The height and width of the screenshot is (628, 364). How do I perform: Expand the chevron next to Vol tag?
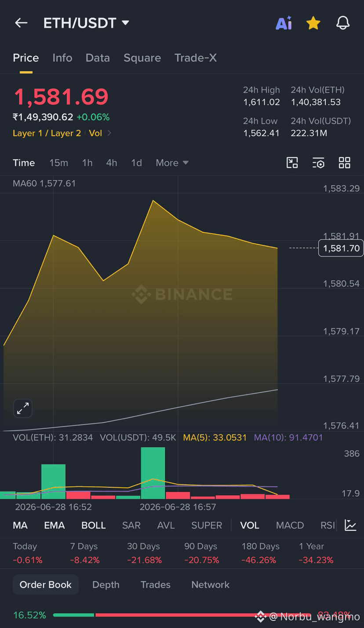(x=109, y=133)
